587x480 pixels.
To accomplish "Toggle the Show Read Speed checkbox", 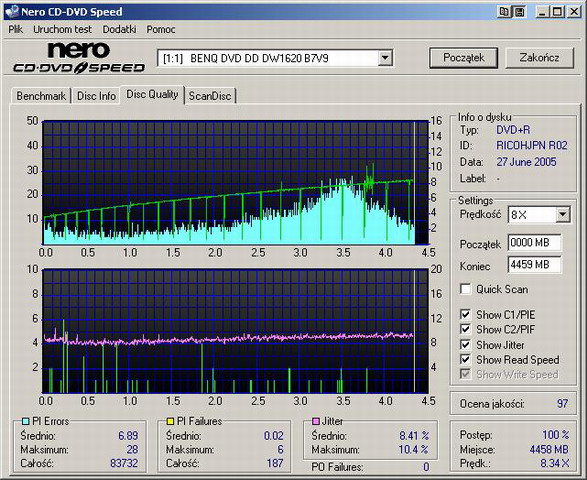I will [x=465, y=359].
